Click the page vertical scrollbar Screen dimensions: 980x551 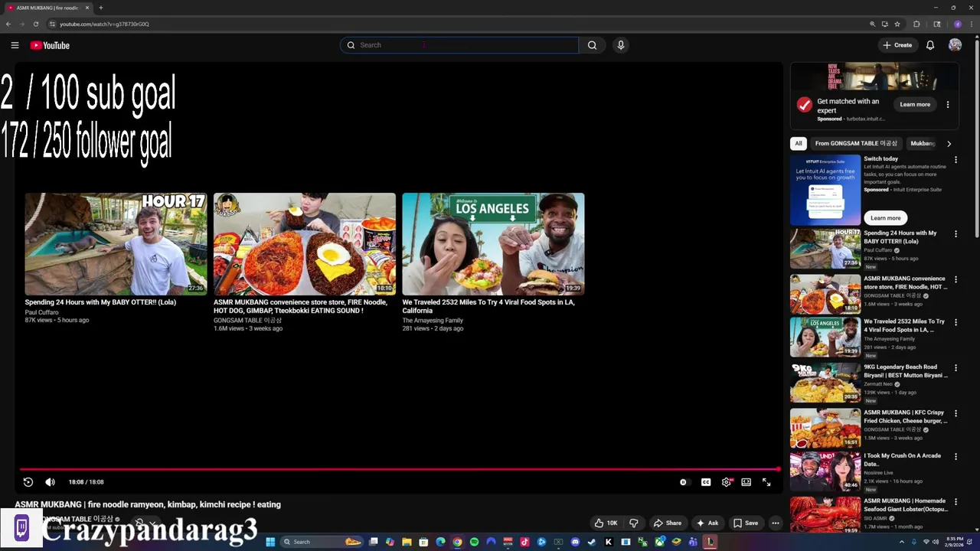[x=976, y=138]
